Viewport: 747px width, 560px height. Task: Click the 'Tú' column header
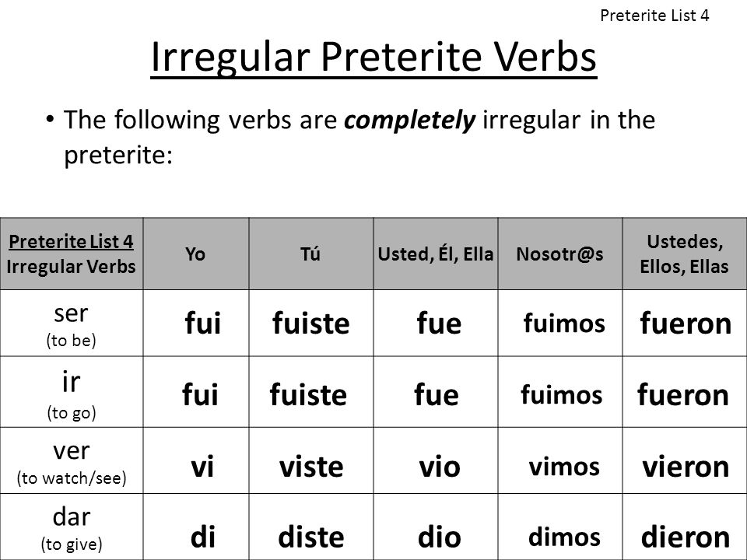(x=310, y=254)
